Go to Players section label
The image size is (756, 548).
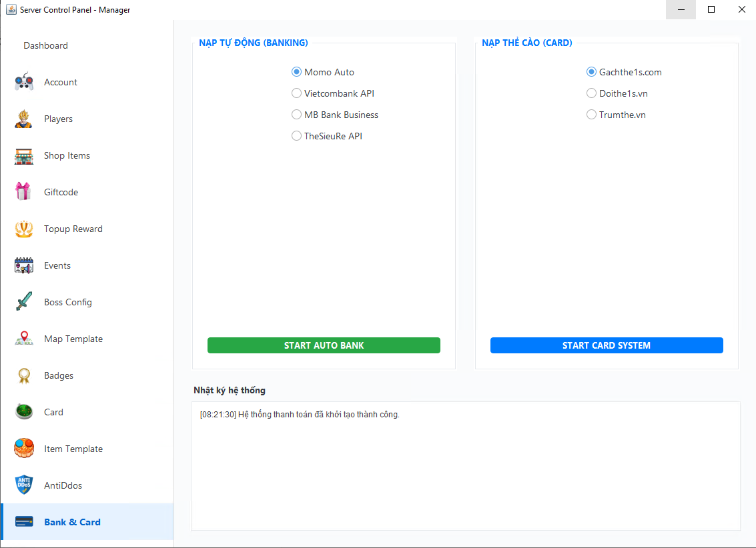(58, 119)
